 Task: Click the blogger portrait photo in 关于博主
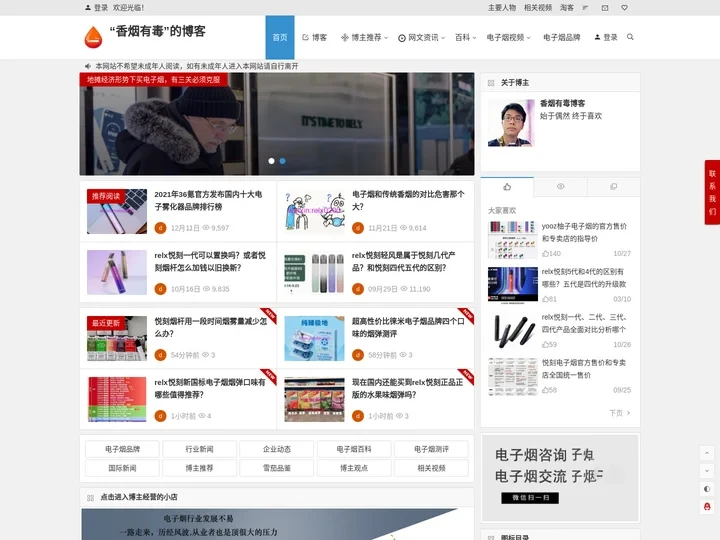coord(511,123)
